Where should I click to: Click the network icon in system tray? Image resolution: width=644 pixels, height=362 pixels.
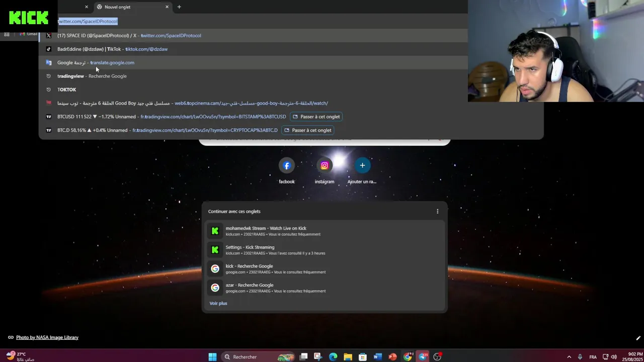pyautogui.click(x=605, y=357)
